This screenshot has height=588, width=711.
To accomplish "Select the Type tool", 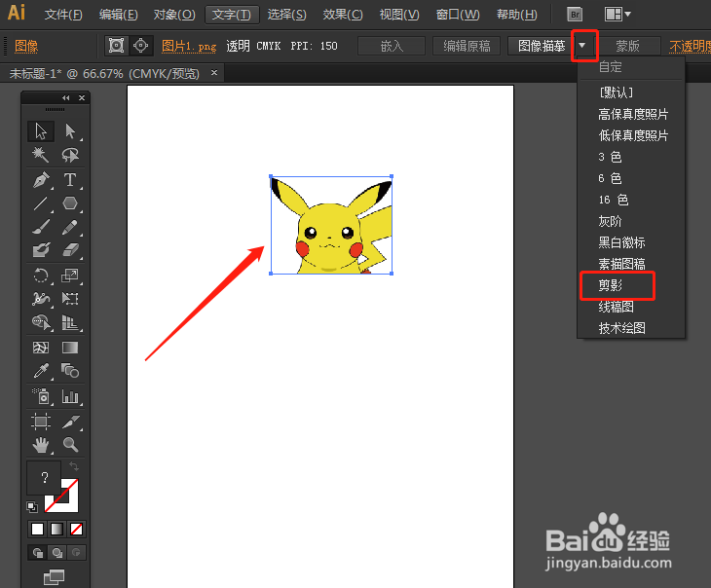I will [x=70, y=180].
